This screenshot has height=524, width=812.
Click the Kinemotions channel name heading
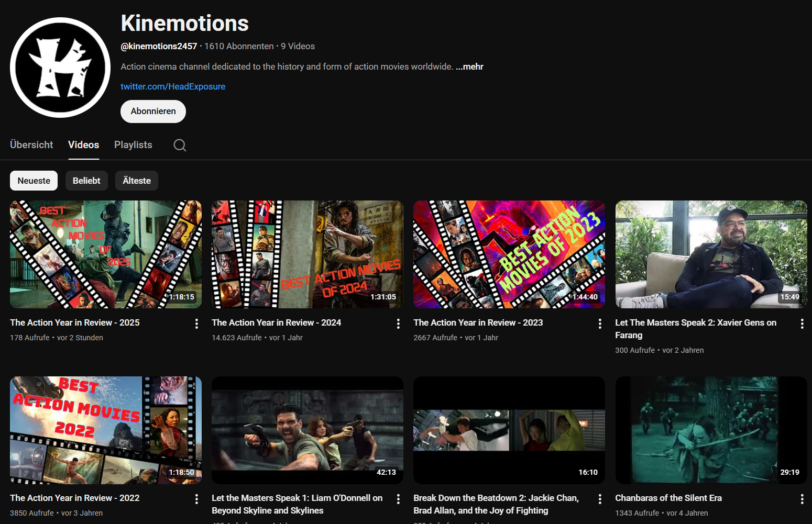point(185,24)
